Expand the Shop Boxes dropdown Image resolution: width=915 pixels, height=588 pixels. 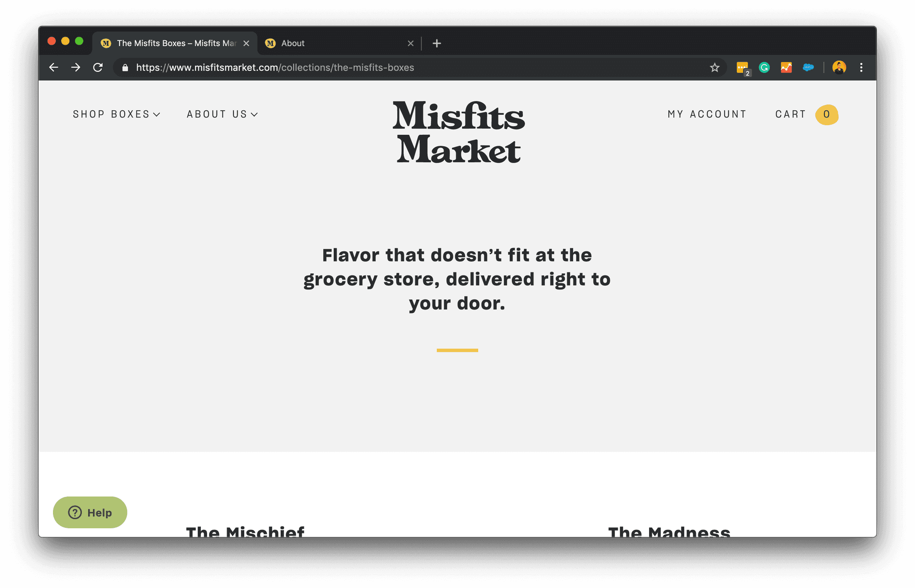(117, 115)
